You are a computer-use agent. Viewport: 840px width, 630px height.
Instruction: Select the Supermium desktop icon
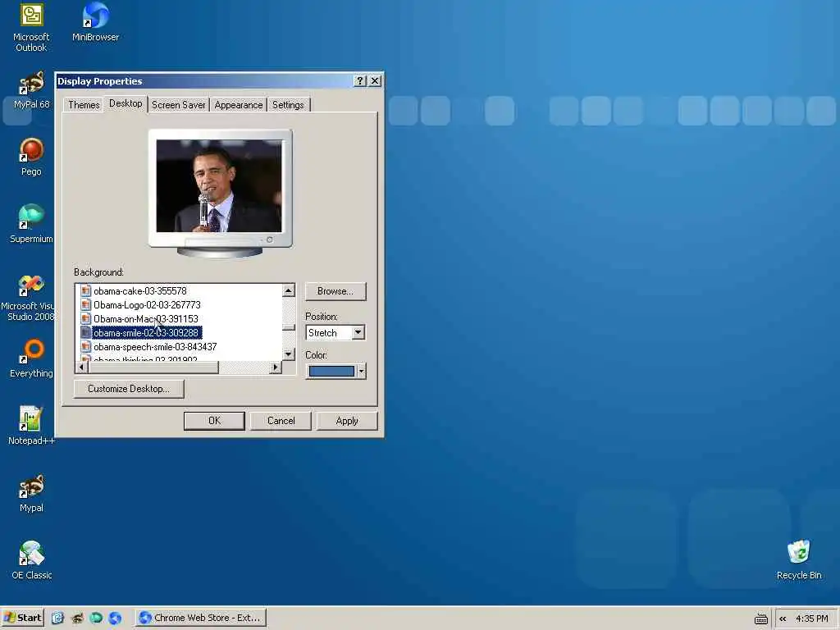31,224
